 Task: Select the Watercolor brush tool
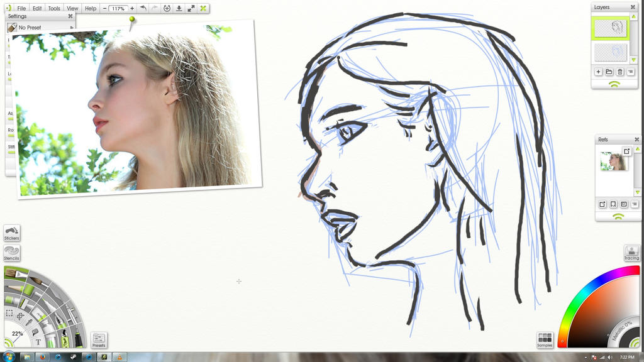[x=39, y=282]
